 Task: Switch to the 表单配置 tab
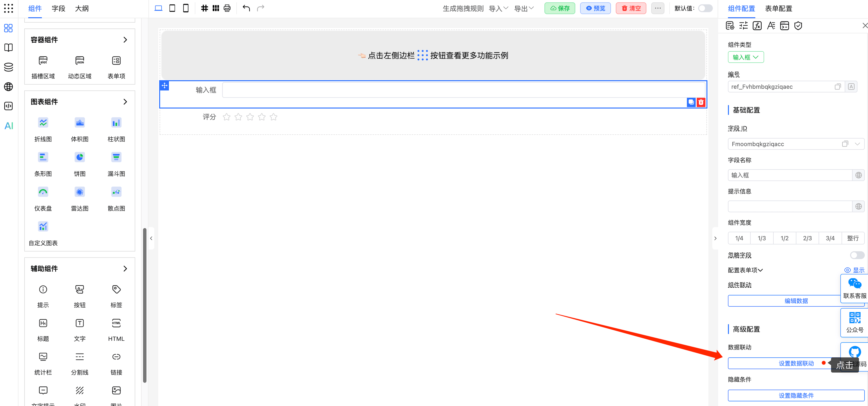point(778,8)
